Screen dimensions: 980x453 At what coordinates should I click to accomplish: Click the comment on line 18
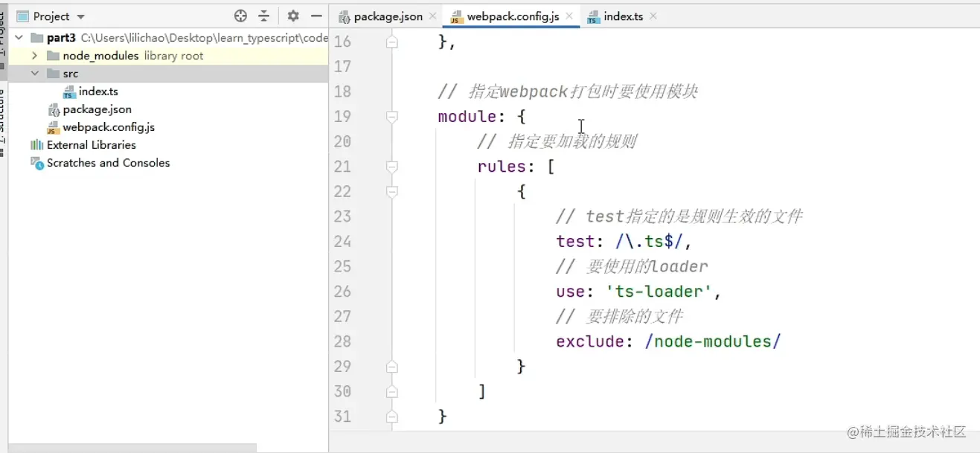[568, 91]
